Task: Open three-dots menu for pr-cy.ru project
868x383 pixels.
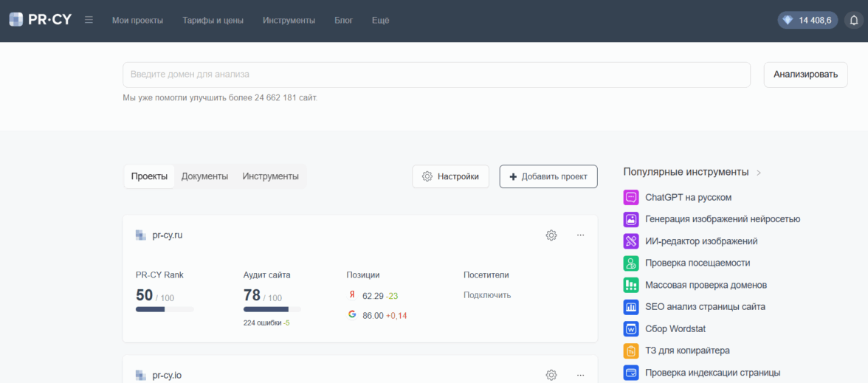Action: tap(580, 235)
